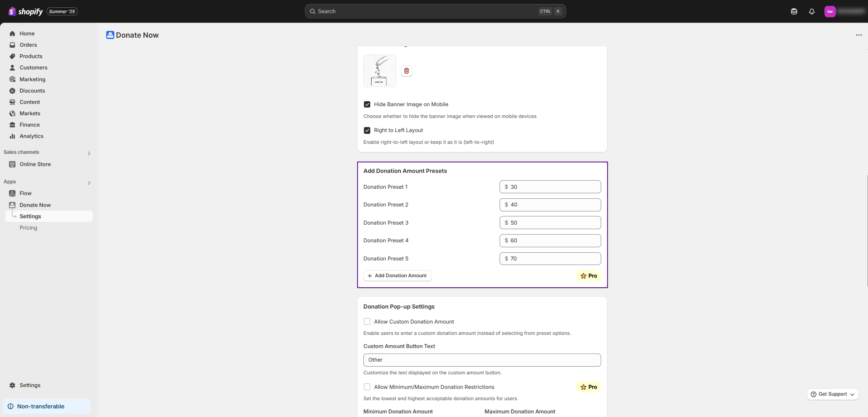Click the Analytics bar chart icon

pos(12,136)
